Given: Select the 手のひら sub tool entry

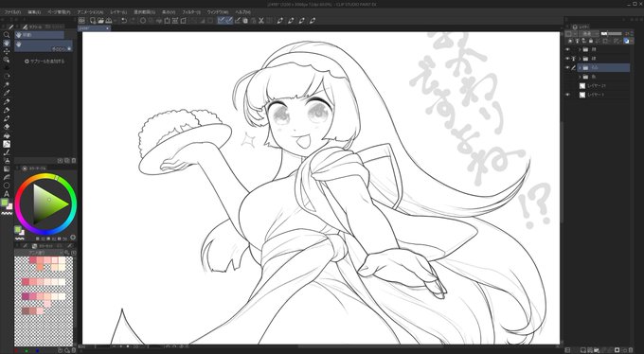Looking at the screenshot, I should (x=44, y=45).
